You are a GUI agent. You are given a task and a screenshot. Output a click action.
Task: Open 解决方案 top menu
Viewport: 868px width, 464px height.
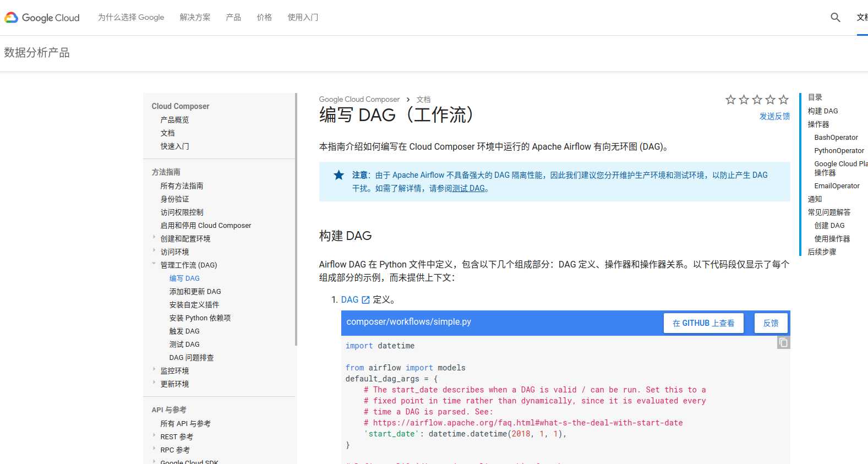195,18
